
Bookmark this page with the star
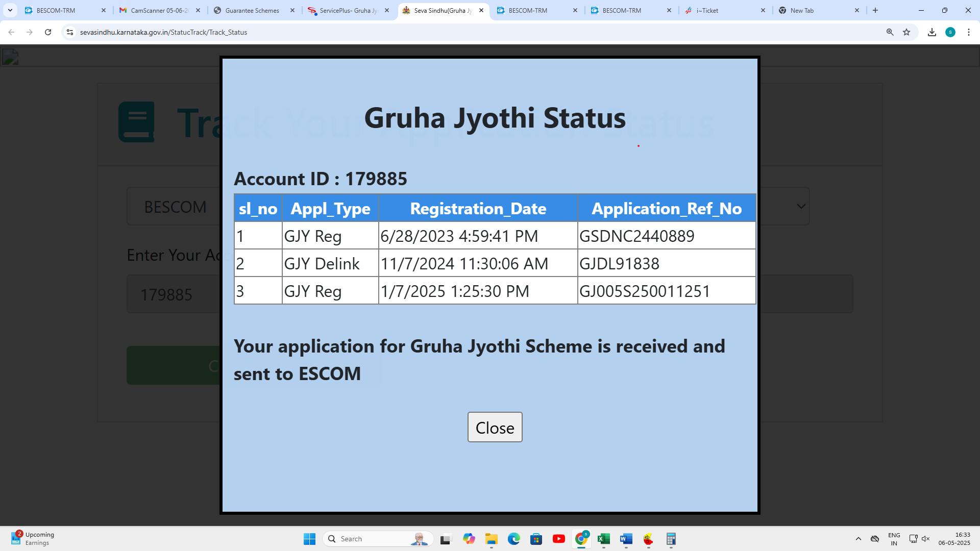906,32
